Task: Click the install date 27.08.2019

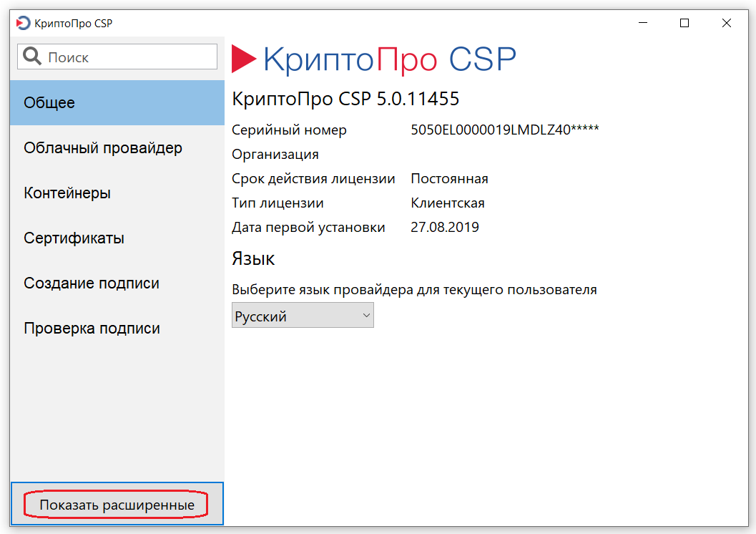Action: [445, 227]
